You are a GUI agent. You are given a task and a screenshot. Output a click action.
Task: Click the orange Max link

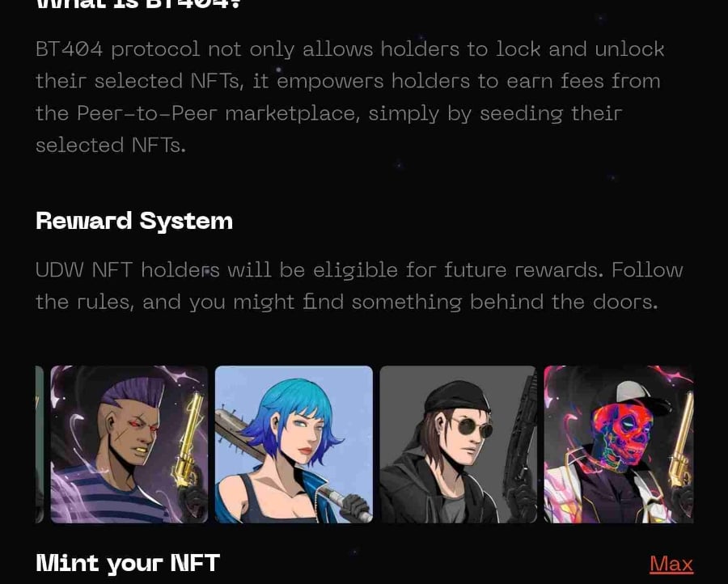click(671, 564)
